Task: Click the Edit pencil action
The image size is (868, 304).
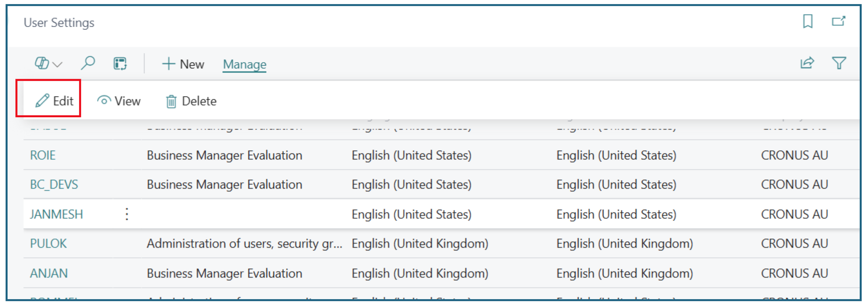Action: [55, 101]
